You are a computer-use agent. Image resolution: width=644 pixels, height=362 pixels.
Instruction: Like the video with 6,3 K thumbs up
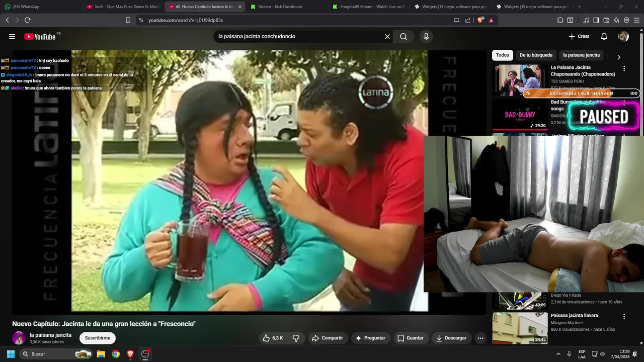tap(273, 338)
